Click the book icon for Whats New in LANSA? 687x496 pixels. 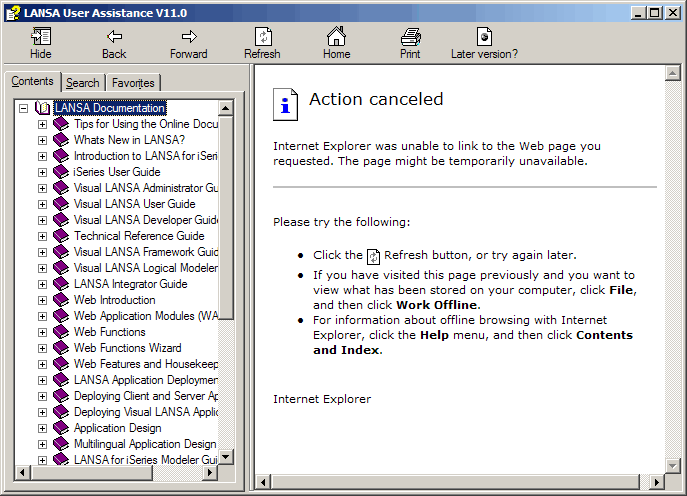click(61, 140)
